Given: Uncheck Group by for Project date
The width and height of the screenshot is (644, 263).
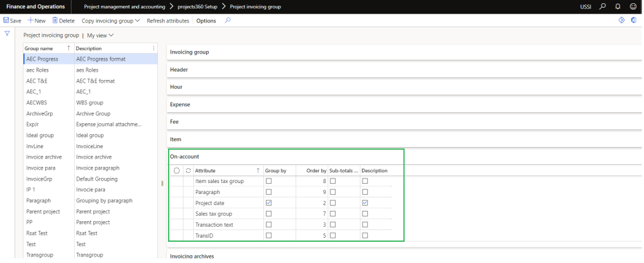Looking at the screenshot, I should point(269,202).
